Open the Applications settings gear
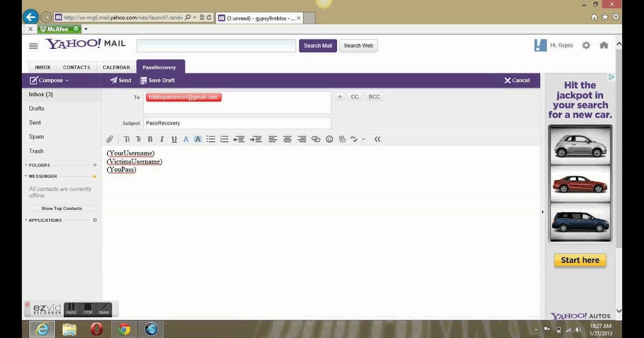Viewport: 644px width, 338px height. [x=95, y=221]
